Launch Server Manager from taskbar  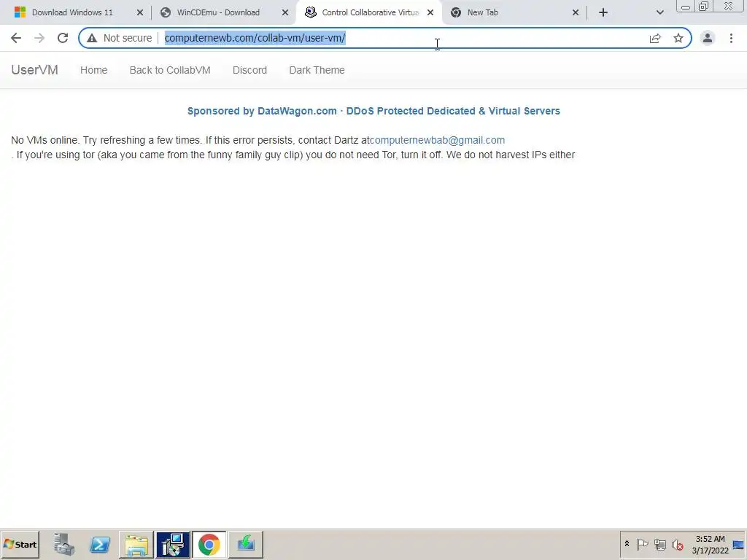click(x=64, y=544)
